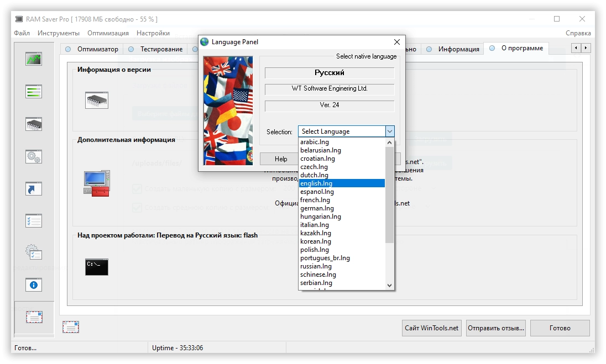This screenshot has height=364, width=606.
Task: Open the gears settings sidebar icon
Action: click(34, 156)
